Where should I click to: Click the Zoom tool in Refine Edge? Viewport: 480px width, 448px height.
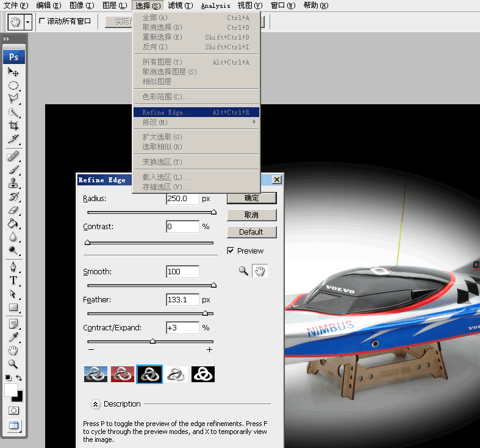pos(243,271)
